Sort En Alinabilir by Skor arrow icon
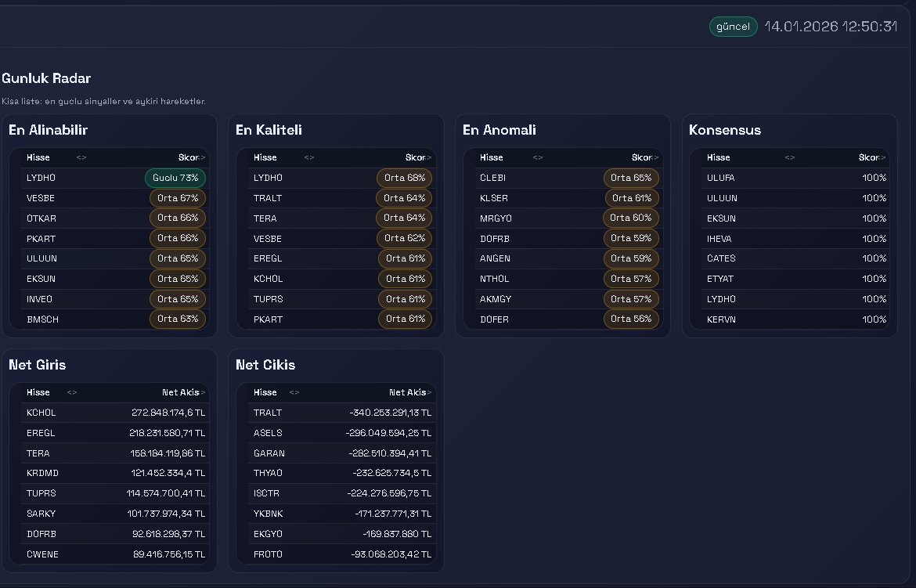 [202, 158]
